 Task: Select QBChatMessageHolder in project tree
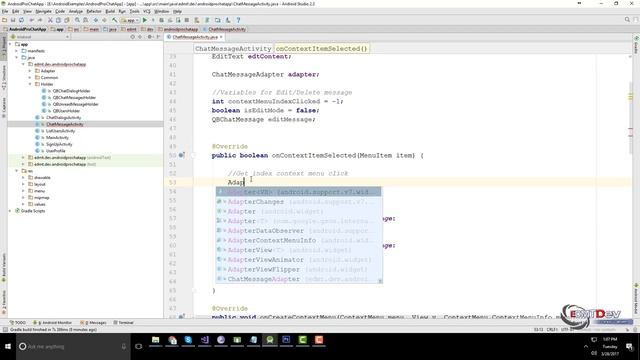pos(74,98)
